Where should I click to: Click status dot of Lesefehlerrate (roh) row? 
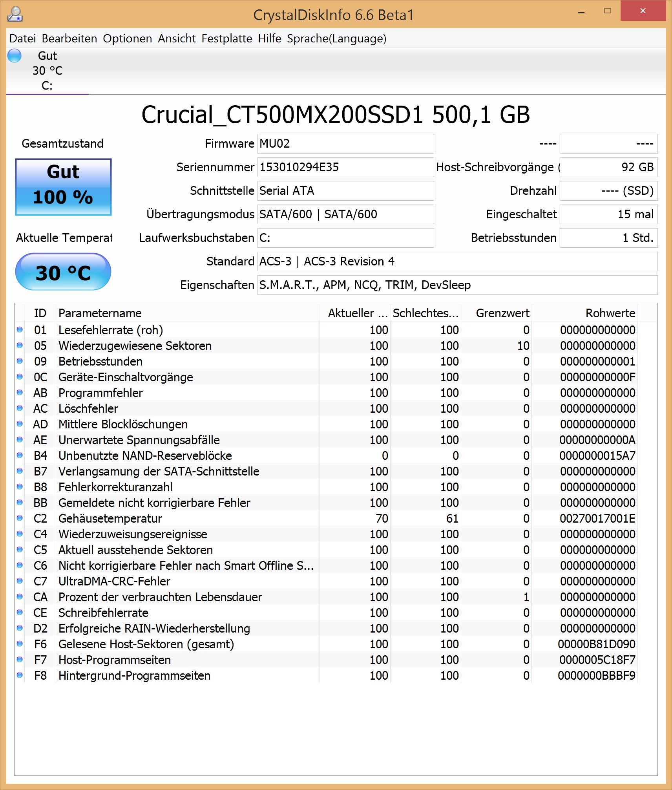(x=20, y=330)
